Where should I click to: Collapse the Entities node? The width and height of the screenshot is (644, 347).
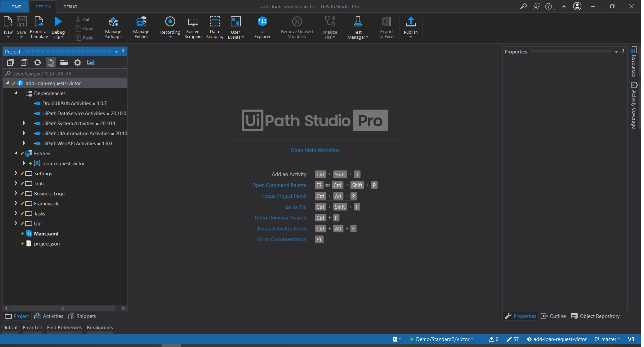[16, 153]
